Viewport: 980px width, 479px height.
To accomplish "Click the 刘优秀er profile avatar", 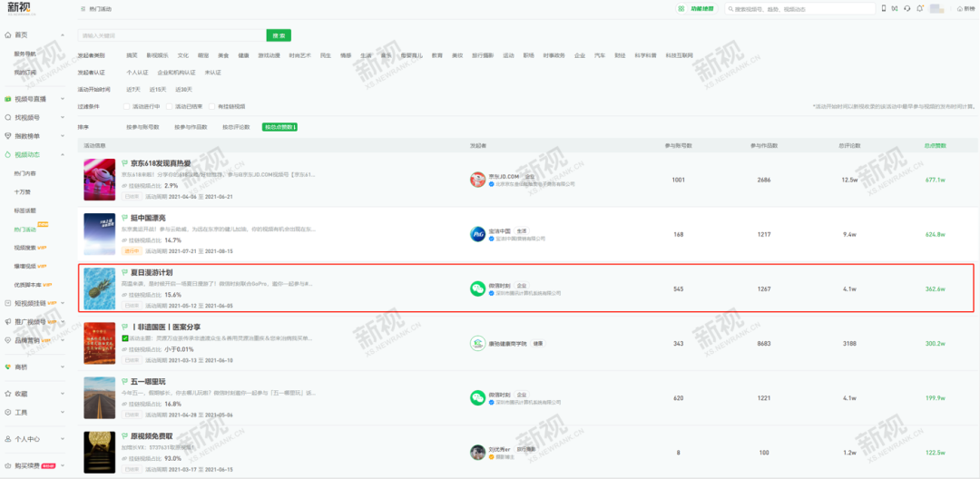I will [x=477, y=453].
